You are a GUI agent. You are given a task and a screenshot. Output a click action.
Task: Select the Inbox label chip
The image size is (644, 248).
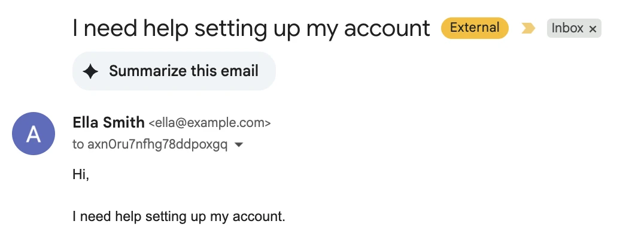click(x=573, y=28)
